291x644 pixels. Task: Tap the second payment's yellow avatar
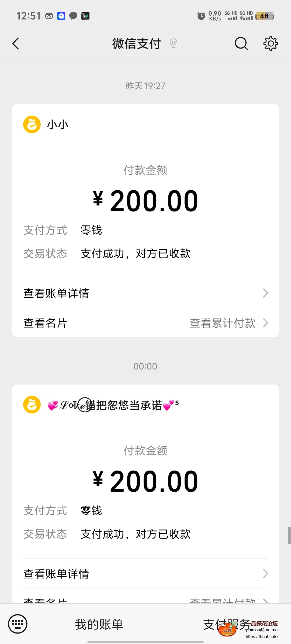pyautogui.click(x=32, y=405)
